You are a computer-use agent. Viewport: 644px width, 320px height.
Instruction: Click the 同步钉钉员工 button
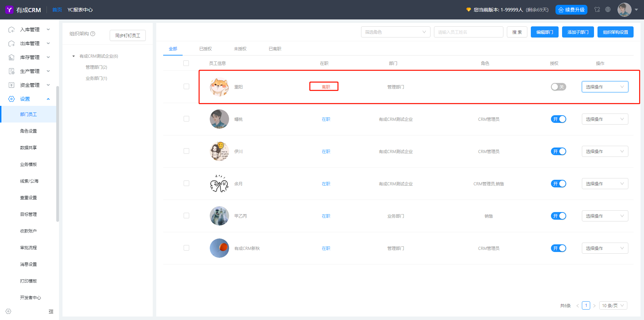(128, 35)
